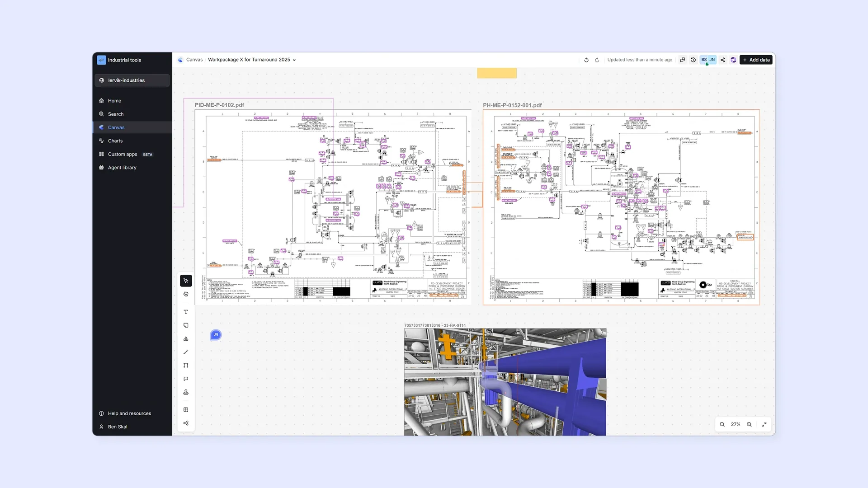Share the canvas via share icon
Viewport: 868px width, 488px height.
723,60
